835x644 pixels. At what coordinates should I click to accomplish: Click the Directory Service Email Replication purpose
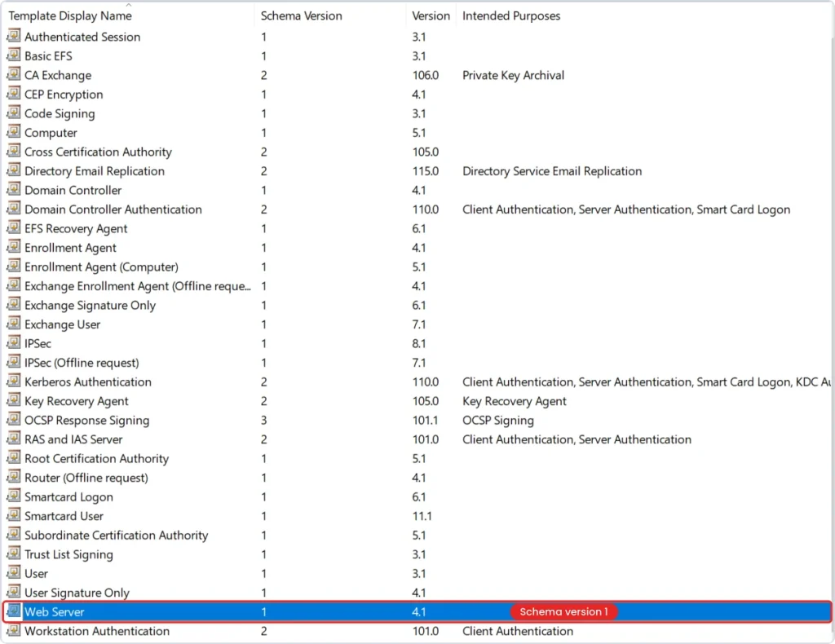pyautogui.click(x=552, y=171)
